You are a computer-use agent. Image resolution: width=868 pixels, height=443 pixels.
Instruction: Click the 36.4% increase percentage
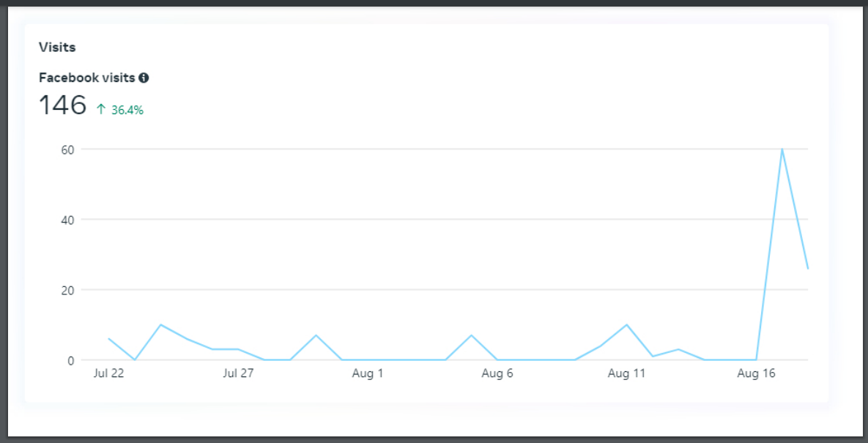point(127,110)
